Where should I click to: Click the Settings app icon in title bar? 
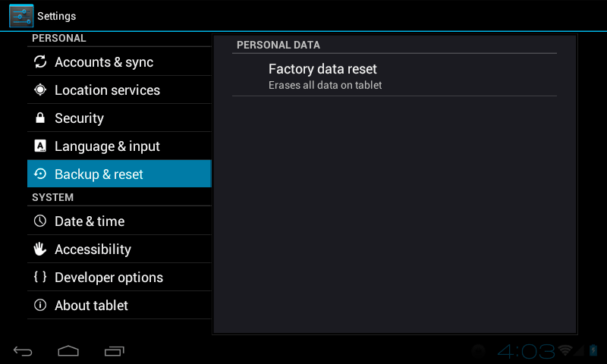[21, 16]
